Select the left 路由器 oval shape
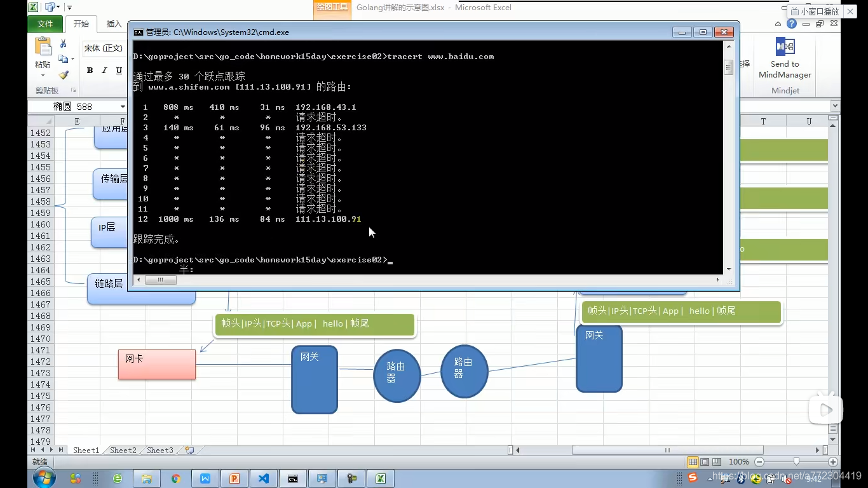868x488 pixels. [x=397, y=376]
